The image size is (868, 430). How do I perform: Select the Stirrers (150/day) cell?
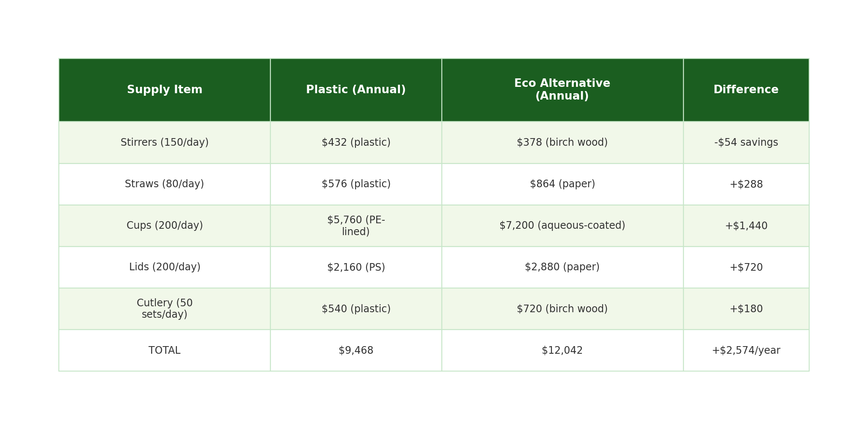(x=165, y=142)
